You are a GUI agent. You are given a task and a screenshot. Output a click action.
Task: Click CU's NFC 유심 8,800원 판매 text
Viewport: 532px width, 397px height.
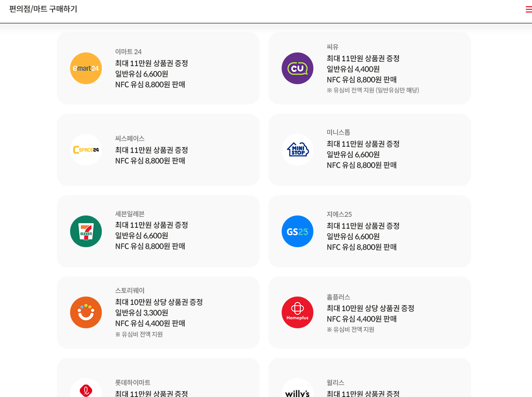(362, 79)
